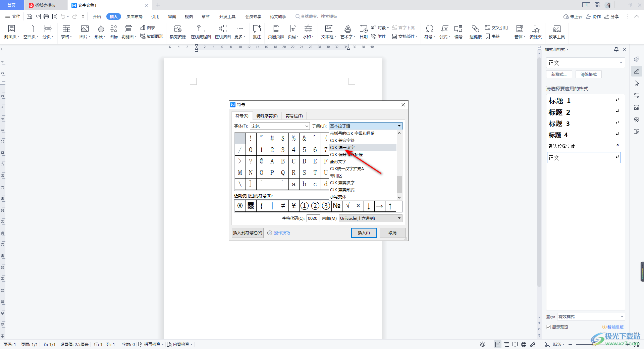The image size is (644, 349).
Task: Open the file menu
Action: coord(13,16)
